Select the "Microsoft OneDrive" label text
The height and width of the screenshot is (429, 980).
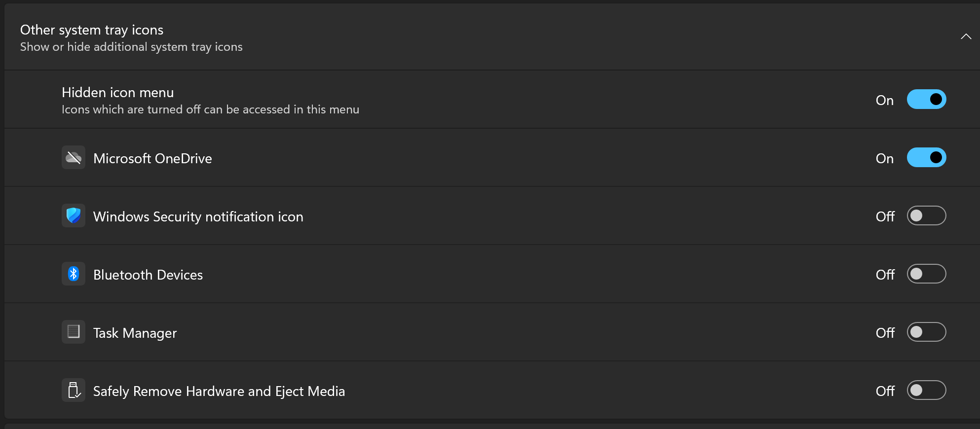152,159
